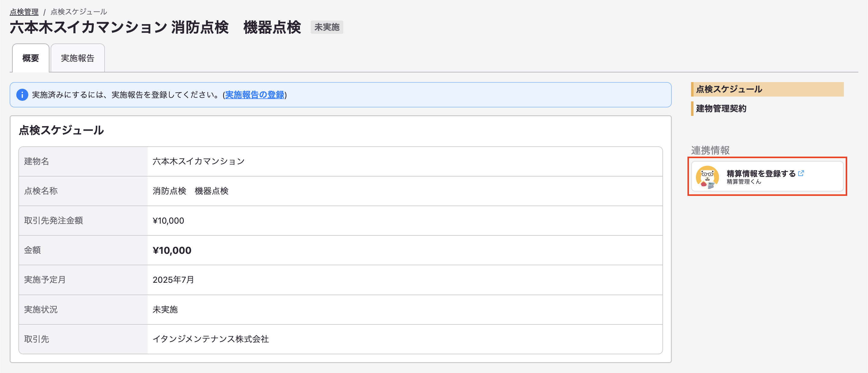Click the 精算情報を登録する link
The image size is (868, 373).
click(x=761, y=173)
